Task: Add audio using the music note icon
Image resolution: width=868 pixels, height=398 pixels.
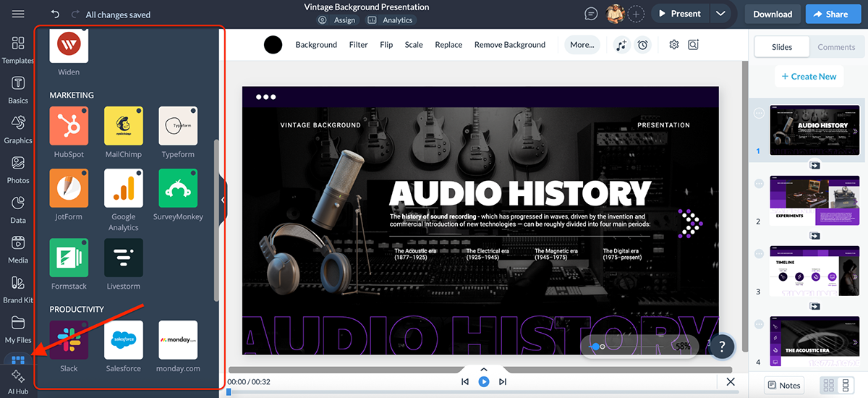Action: point(621,45)
